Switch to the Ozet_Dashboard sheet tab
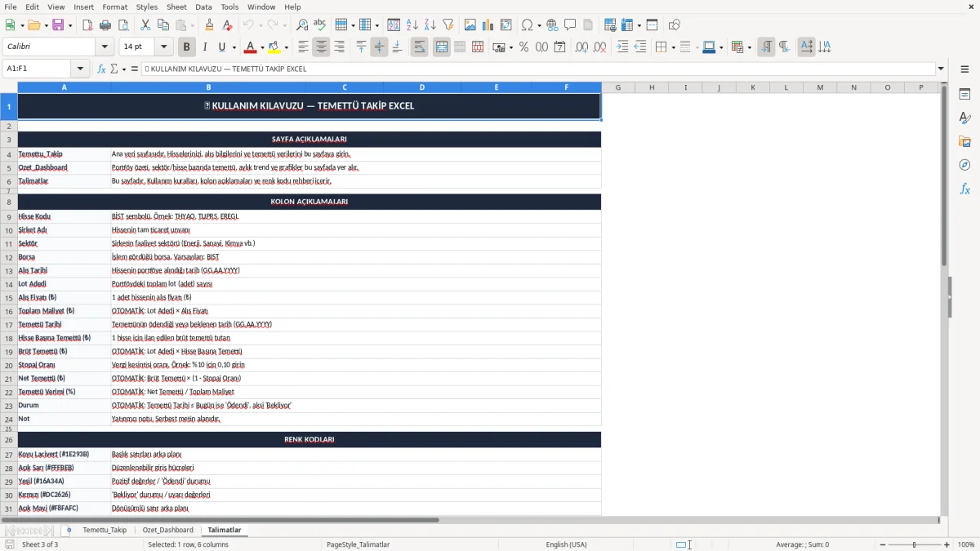Screen dimensions: 980x551 click(168, 530)
